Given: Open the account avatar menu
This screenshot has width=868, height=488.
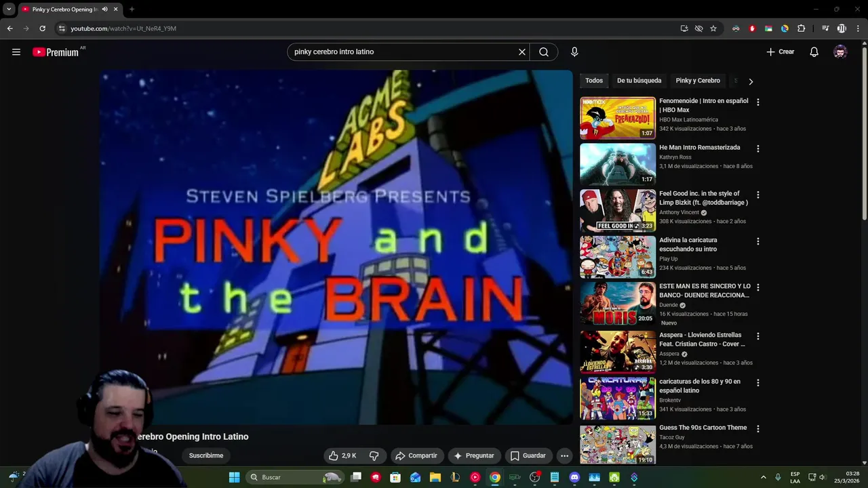Looking at the screenshot, I should (840, 52).
